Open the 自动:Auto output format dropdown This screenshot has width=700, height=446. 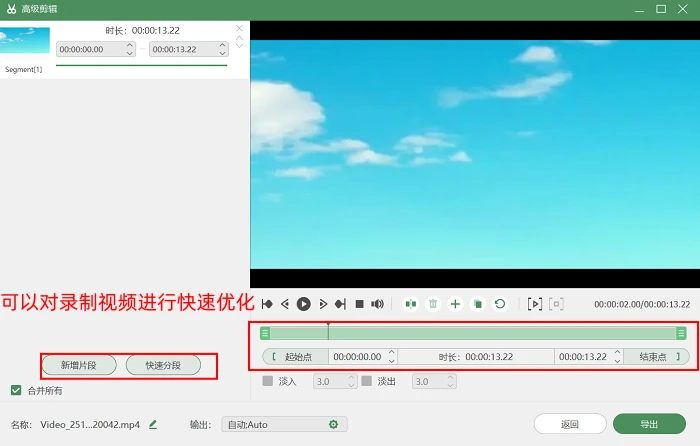tap(284, 424)
